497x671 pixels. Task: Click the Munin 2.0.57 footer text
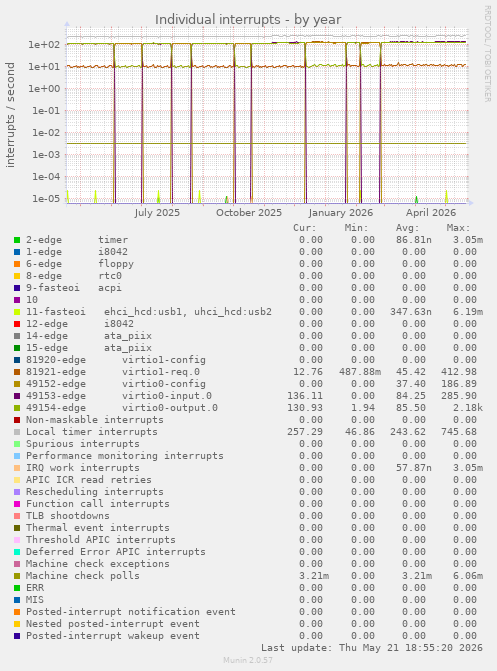point(248,660)
